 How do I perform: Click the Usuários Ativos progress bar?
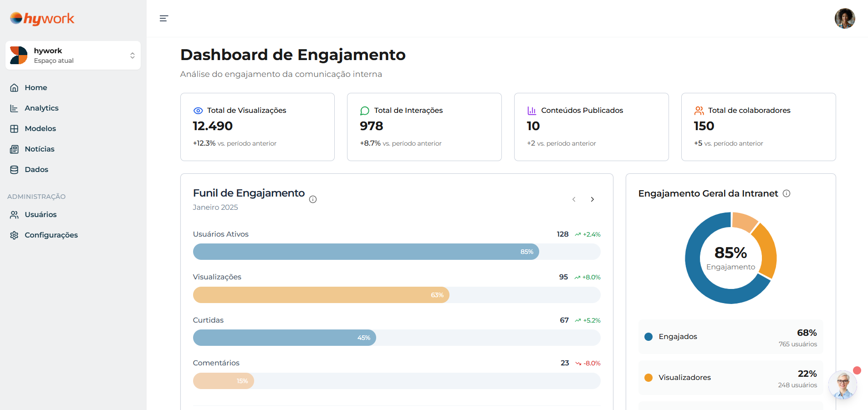coord(396,252)
